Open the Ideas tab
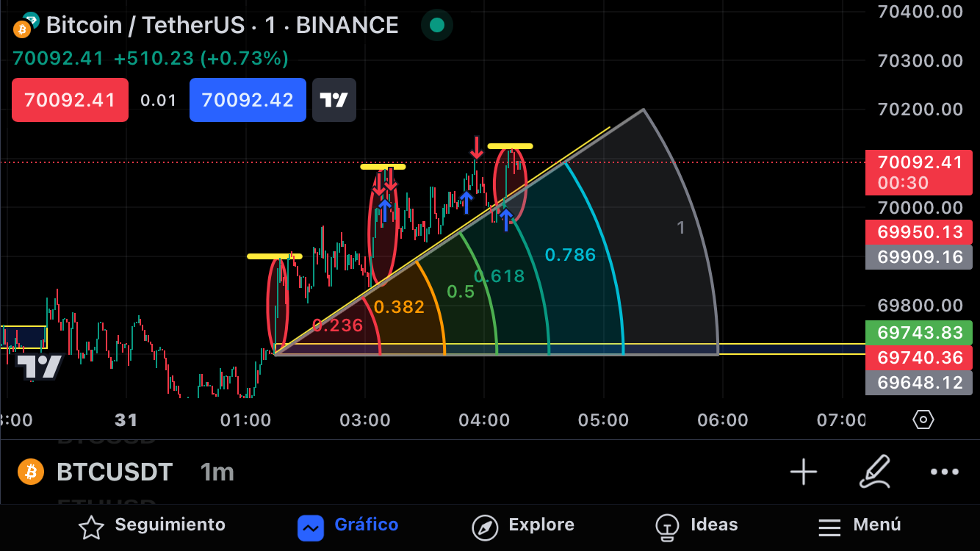Image resolution: width=980 pixels, height=551 pixels. (696, 525)
